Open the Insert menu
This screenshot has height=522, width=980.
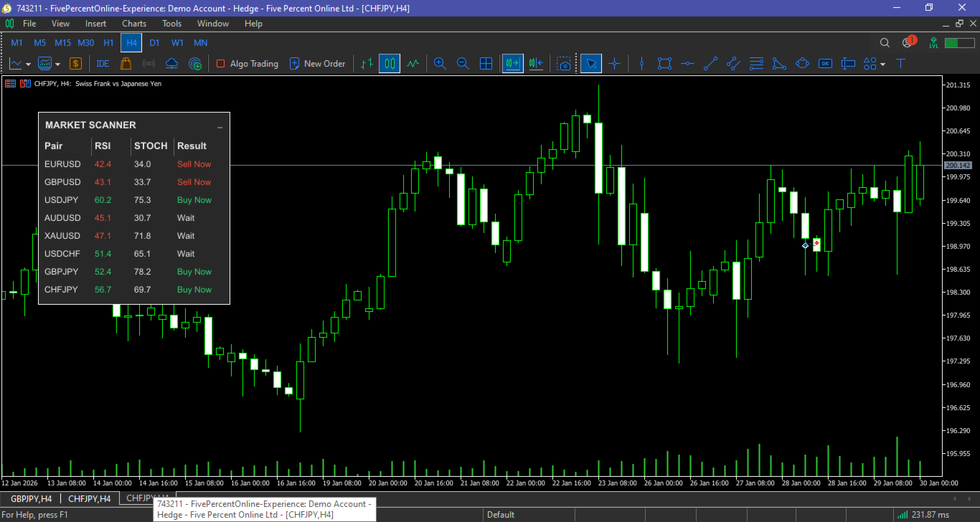pyautogui.click(x=95, y=24)
